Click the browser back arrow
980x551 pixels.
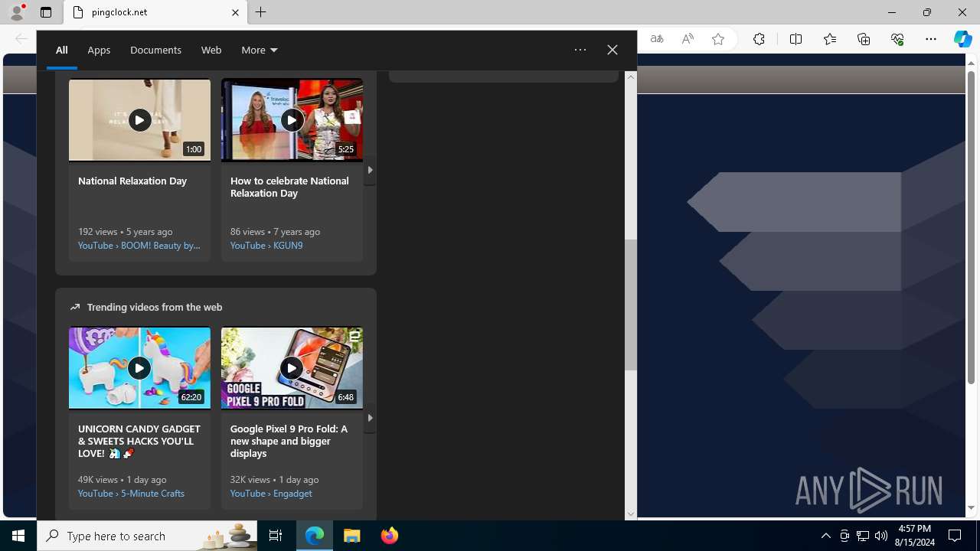coord(21,39)
